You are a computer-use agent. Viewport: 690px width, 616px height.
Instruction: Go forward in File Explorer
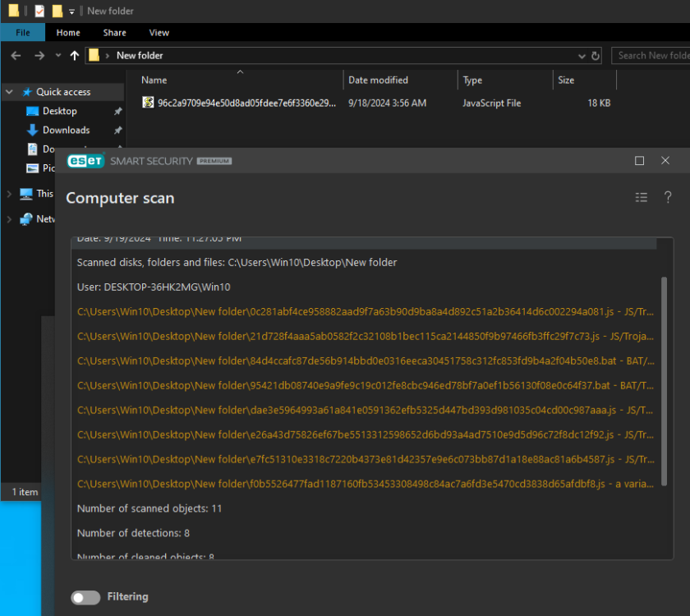click(39, 56)
